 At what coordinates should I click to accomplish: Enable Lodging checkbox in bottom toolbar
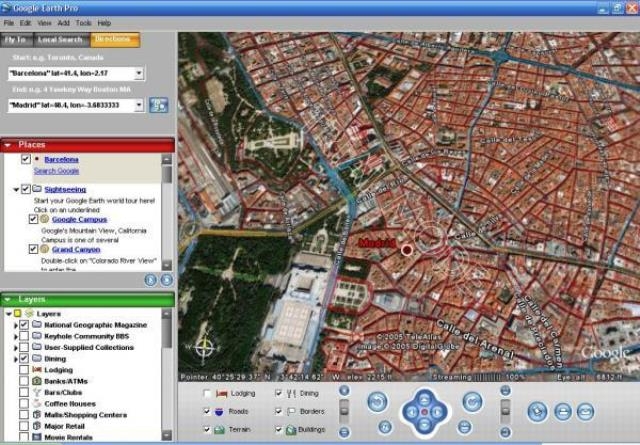pos(207,394)
